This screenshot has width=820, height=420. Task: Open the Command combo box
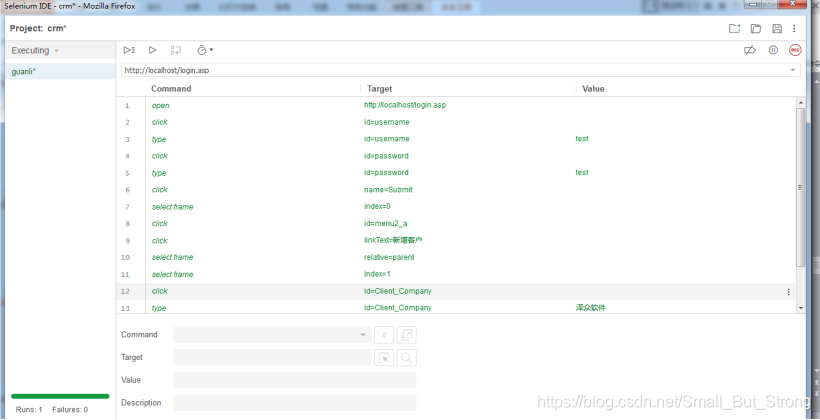(x=272, y=335)
